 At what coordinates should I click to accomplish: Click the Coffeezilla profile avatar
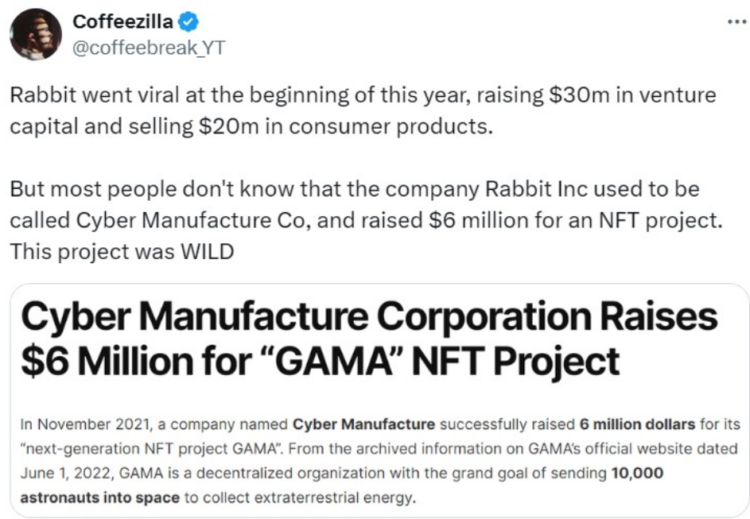coord(35,35)
